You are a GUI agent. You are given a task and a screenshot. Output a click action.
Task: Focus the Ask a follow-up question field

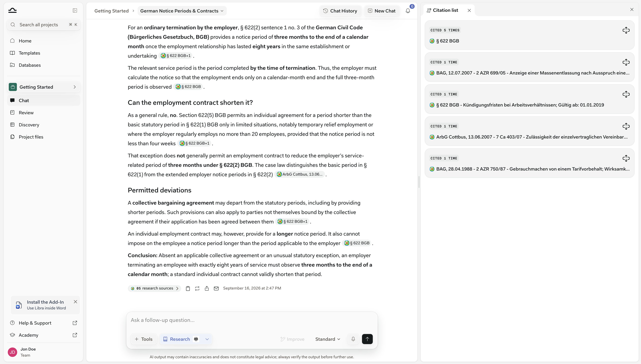point(252,320)
